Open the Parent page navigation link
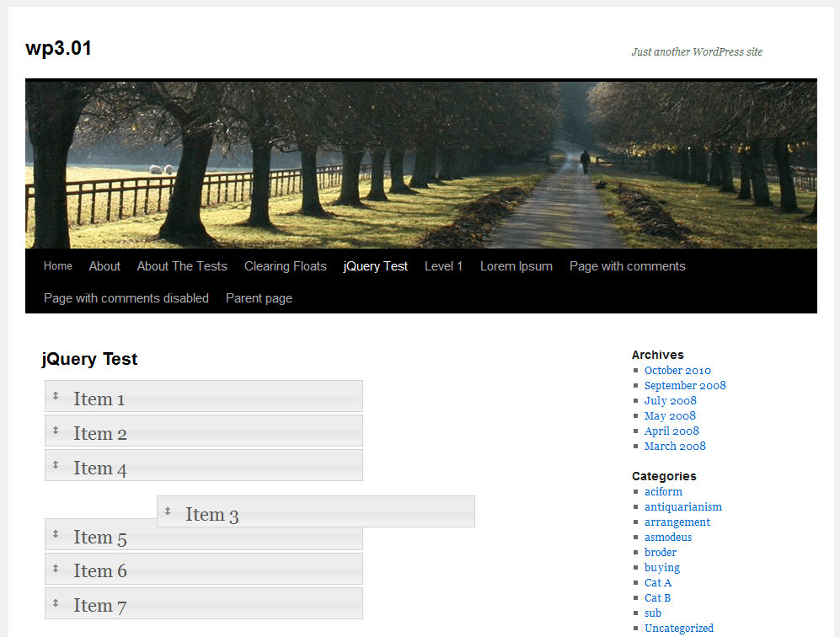 (259, 297)
